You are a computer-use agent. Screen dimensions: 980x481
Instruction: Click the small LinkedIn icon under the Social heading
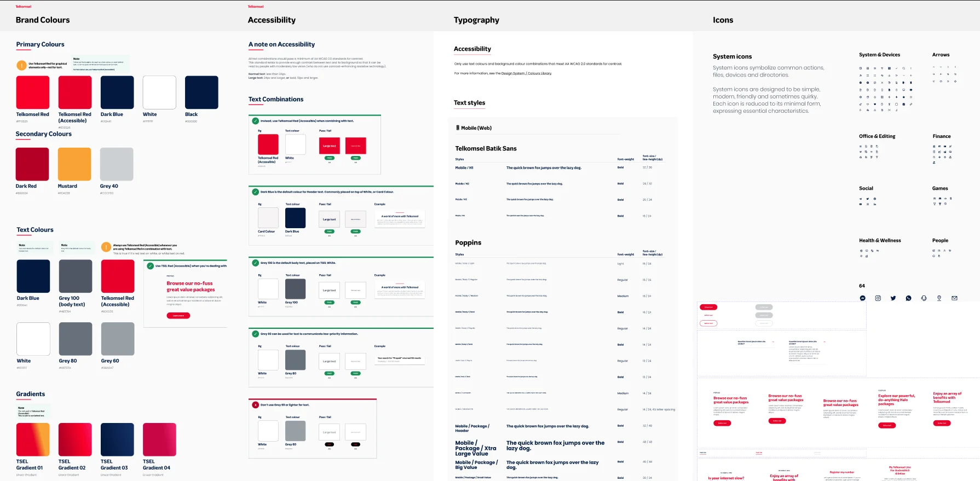[875, 204]
